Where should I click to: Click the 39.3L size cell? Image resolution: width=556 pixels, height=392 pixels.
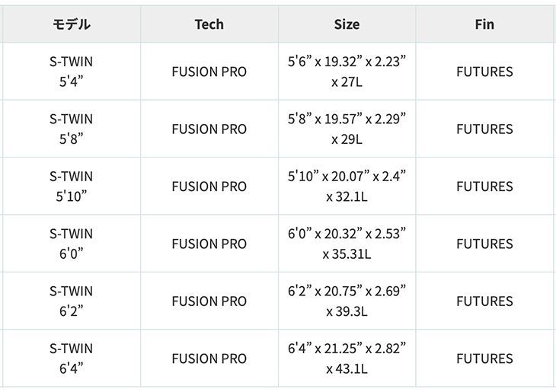[347, 301]
